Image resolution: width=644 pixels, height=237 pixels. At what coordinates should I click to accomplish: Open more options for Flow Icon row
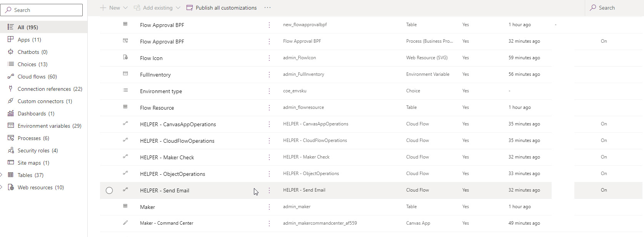(x=269, y=58)
